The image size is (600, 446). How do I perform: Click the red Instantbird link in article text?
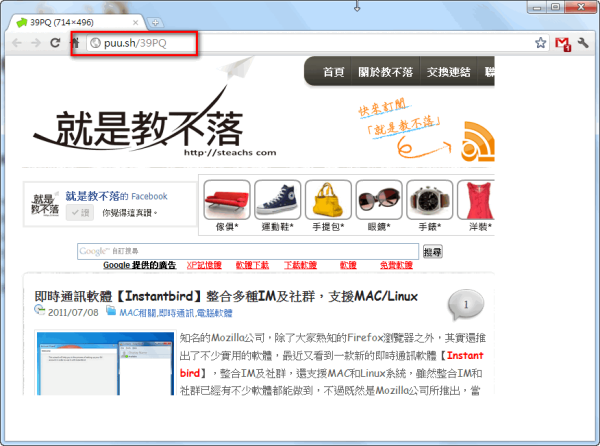click(465, 355)
